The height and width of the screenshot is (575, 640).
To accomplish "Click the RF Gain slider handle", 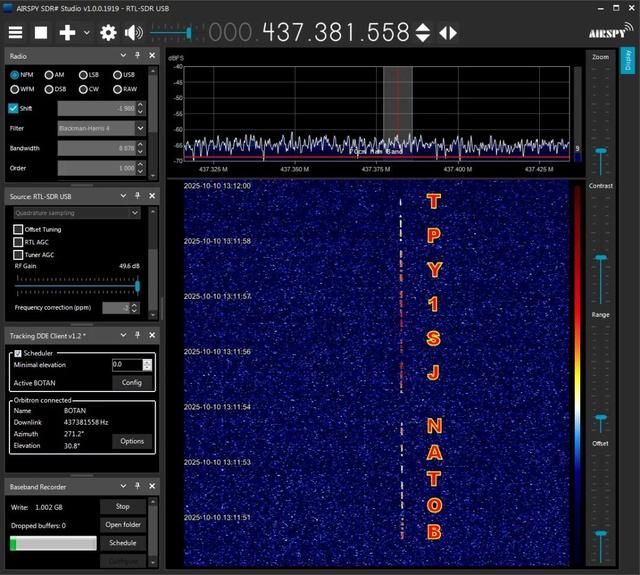I will tap(137, 285).
